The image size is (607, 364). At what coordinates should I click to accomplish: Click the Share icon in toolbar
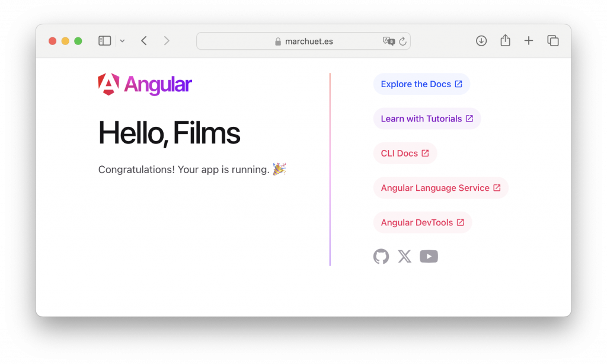505,41
